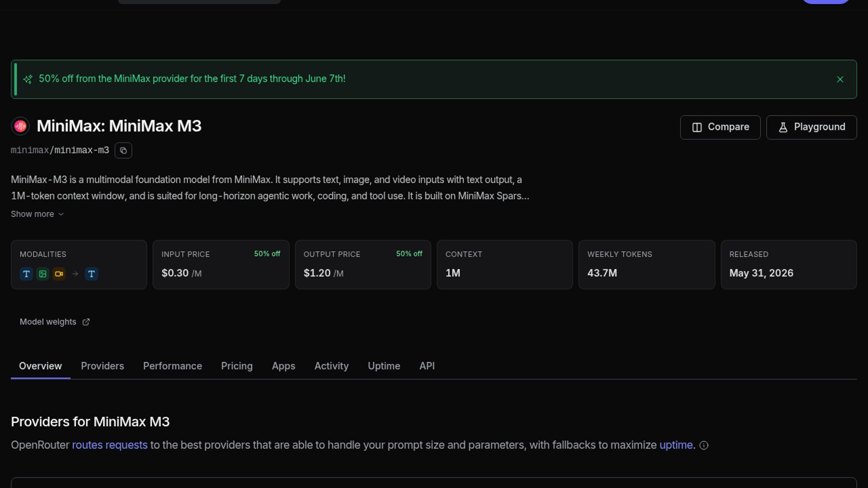Click the arrow between input and output modalities
The height and width of the screenshot is (488, 868).
[75, 274]
